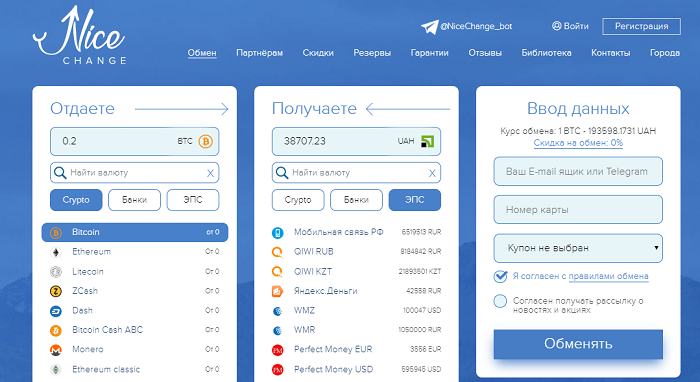This screenshot has height=382, width=700.
Task: Uncheck the exchange rules agreement checkbox
Action: point(500,277)
